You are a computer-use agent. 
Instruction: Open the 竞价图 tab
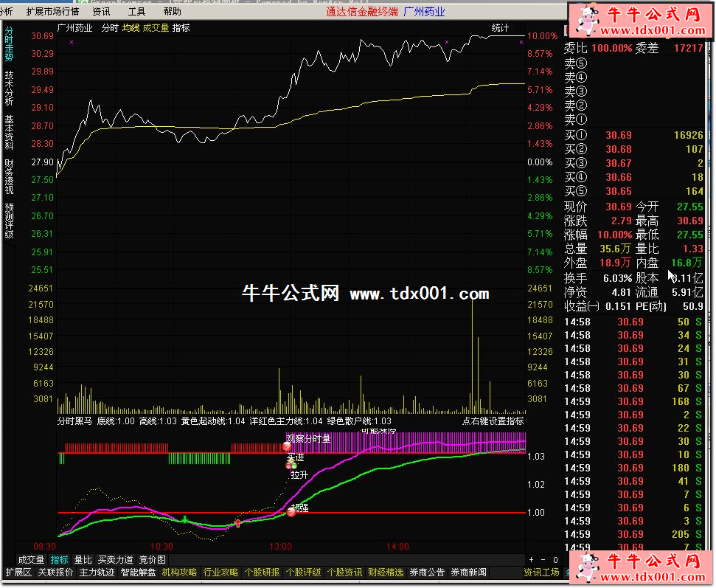pyautogui.click(x=153, y=560)
